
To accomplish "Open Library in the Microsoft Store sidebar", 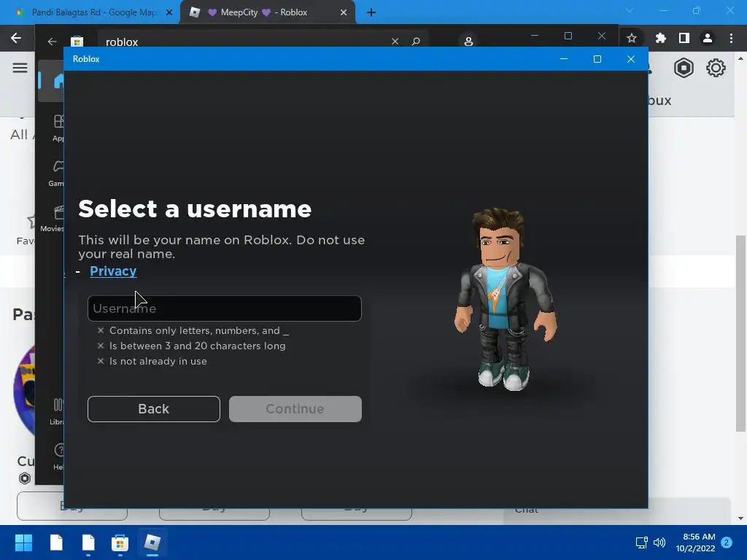I will tap(57, 411).
